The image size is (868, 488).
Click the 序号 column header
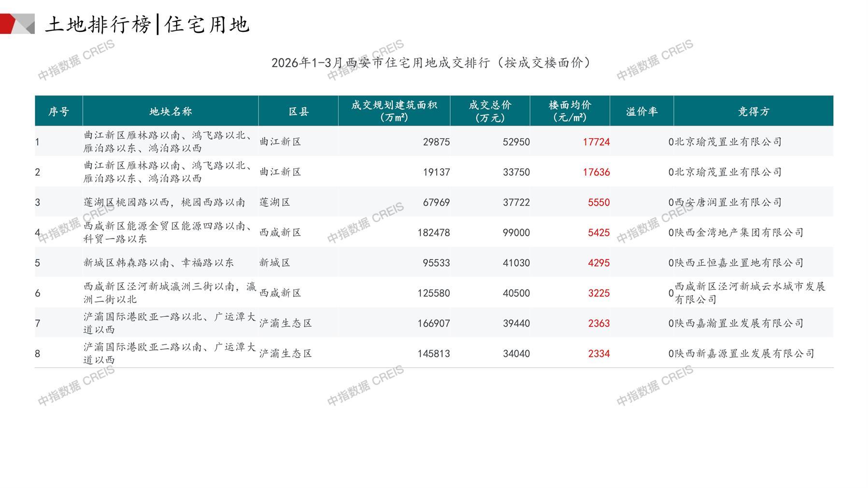click(x=58, y=112)
